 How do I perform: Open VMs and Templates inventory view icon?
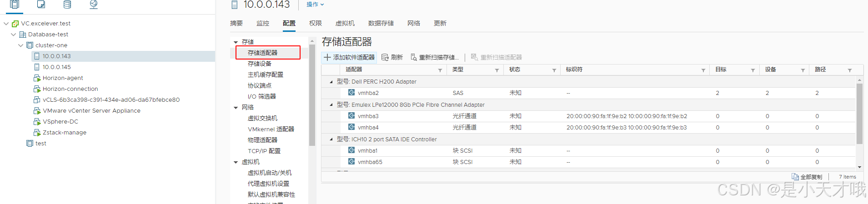tap(41, 5)
